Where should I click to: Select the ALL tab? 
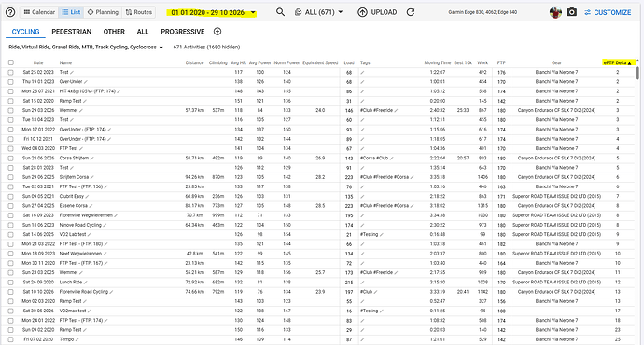pos(143,32)
